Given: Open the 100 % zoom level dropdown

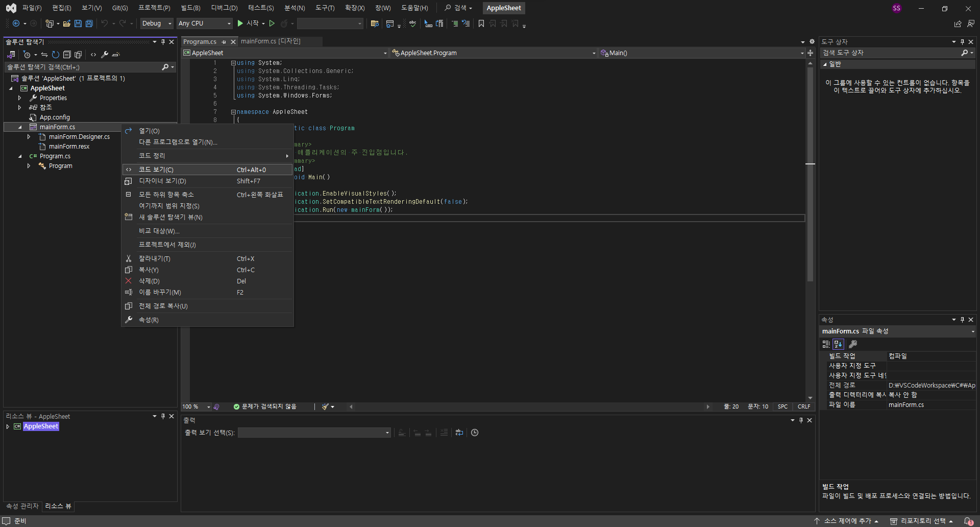Looking at the screenshot, I should coord(197,407).
